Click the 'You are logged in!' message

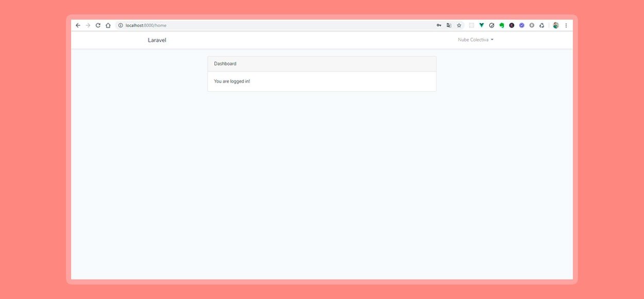(232, 81)
